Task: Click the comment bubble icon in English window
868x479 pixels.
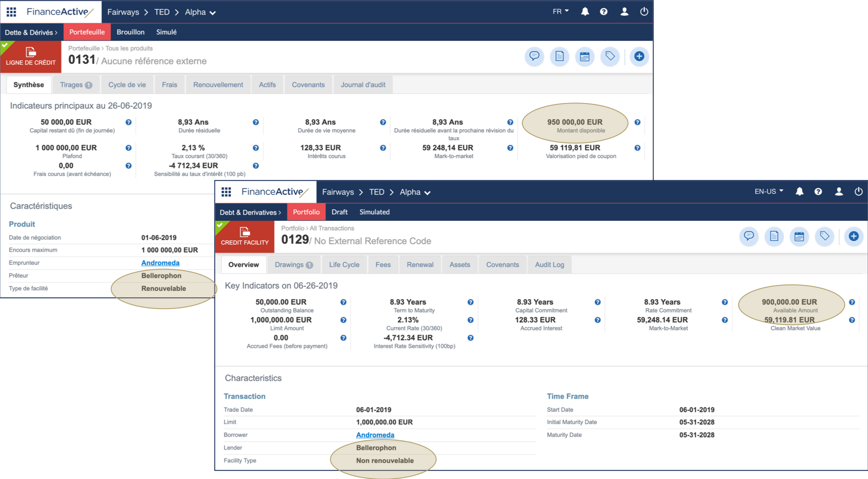Action: point(749,236)
